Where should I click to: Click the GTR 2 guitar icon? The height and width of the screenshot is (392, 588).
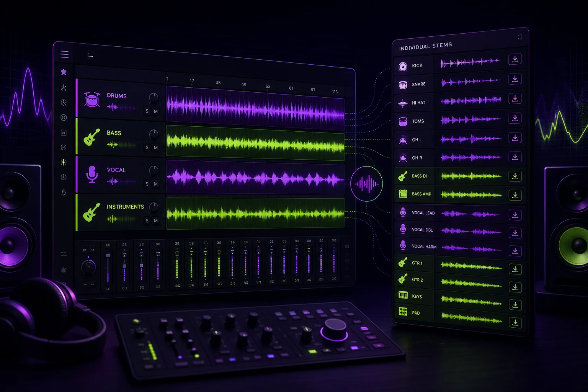click(403, 279)
